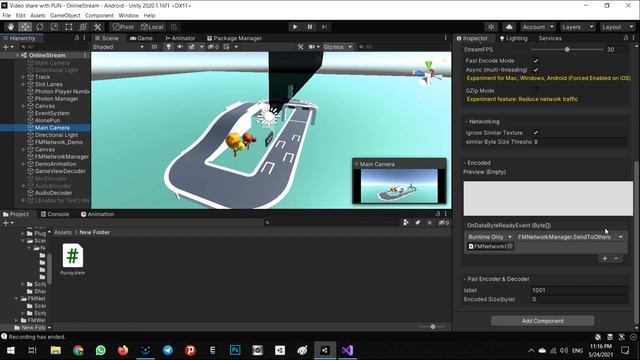This screenshot has height=360, width=640.
Task: Toggle scene grid visibility icon
Action: coord(226,47)
